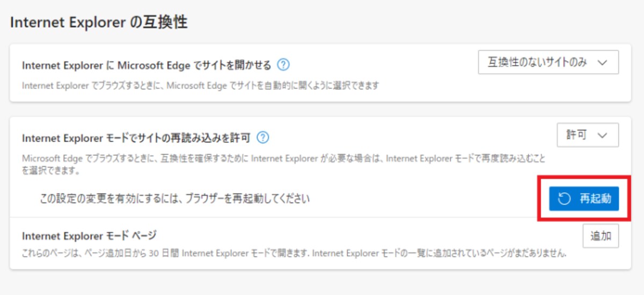Click chevron arrow on 許可 dropdown

(x=602, y=135)
